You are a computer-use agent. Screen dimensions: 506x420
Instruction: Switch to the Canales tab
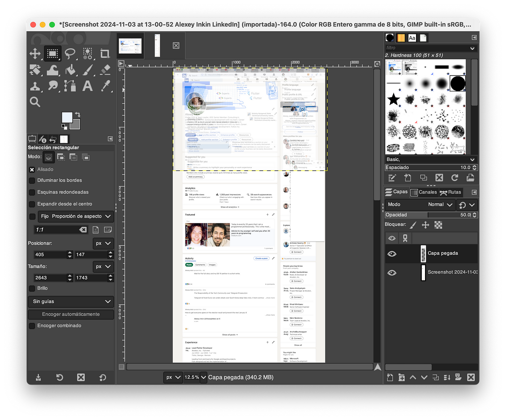424,192
